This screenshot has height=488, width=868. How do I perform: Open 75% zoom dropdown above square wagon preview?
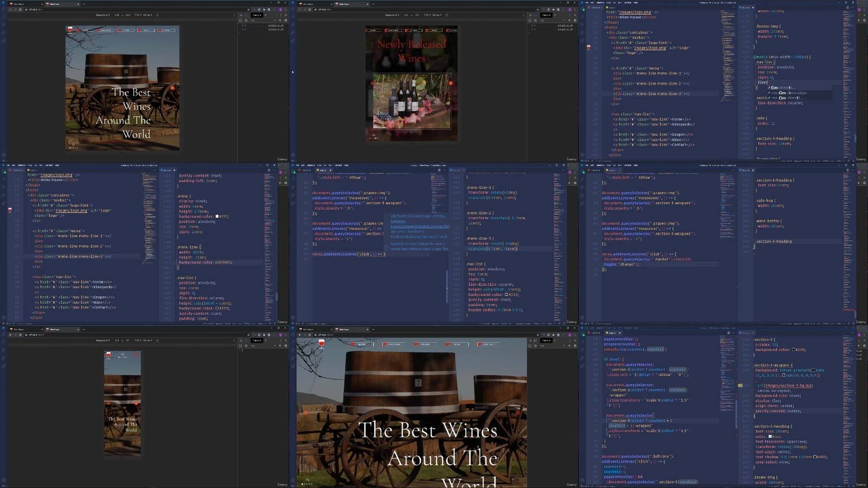point(138,15)
